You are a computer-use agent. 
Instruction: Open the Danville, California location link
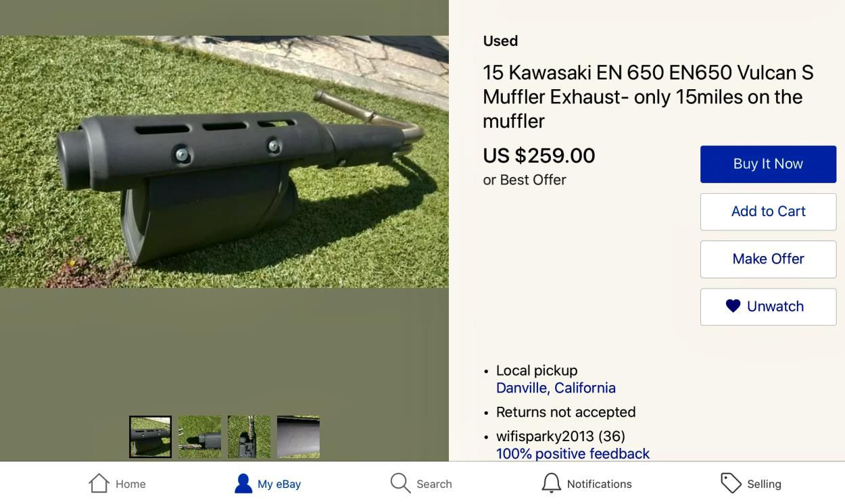[556, 388]
